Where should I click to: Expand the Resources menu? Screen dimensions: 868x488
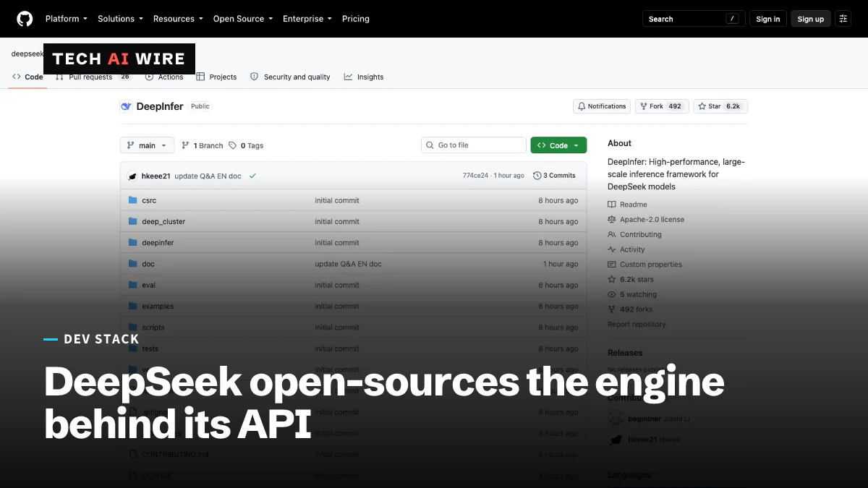(x=178, y=19)
